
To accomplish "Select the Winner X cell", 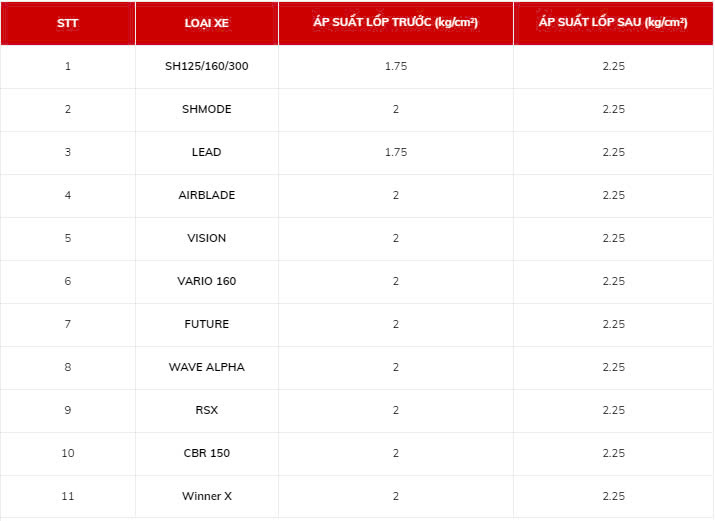I will (207, 496).
